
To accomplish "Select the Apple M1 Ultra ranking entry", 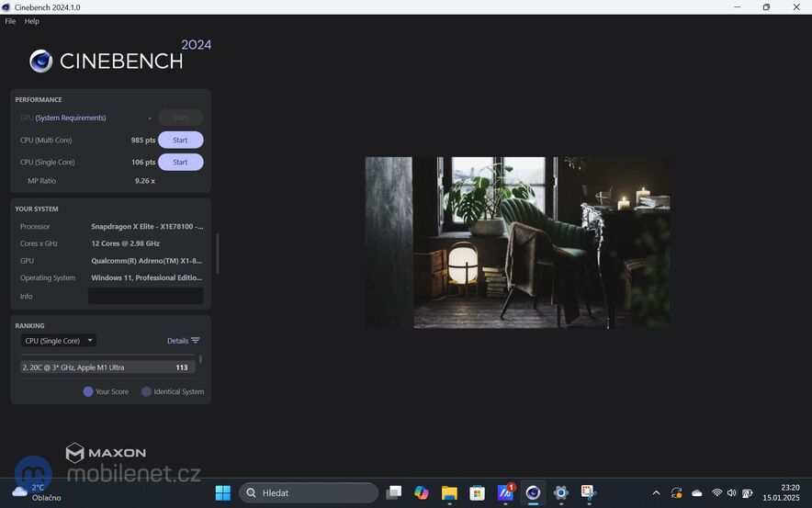I will coord(107,367).
